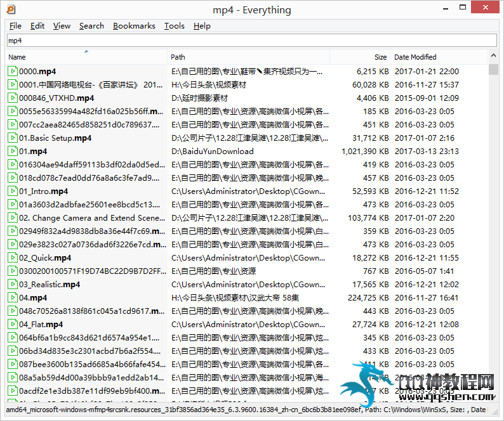
Task: Click the icon beside 03_Realistic.mp4
Action: 12,284
